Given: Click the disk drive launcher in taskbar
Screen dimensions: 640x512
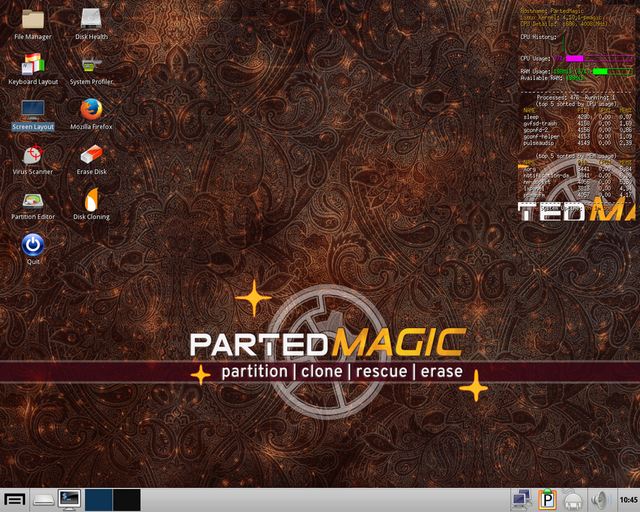Looking at the screenshot, I should tap(44, 500).
